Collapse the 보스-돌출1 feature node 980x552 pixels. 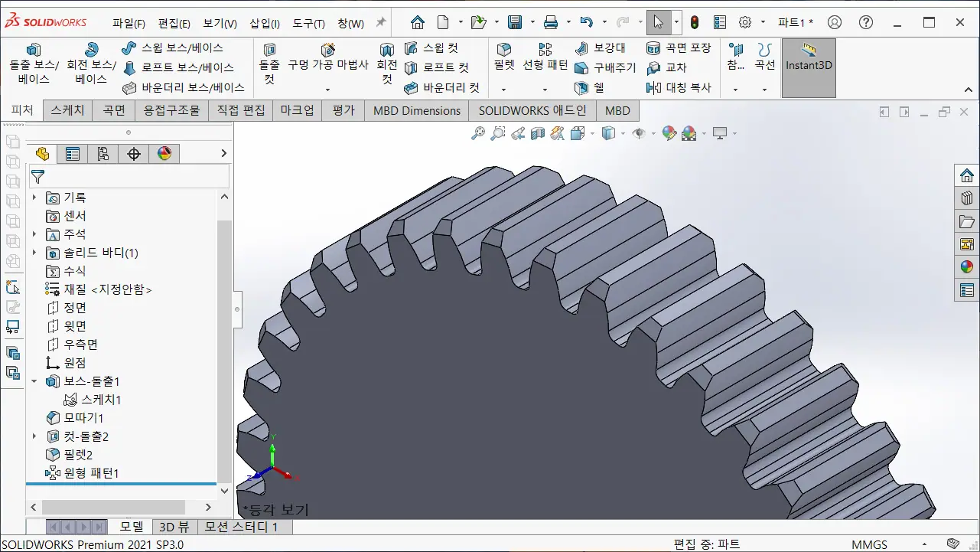point(34,381)
